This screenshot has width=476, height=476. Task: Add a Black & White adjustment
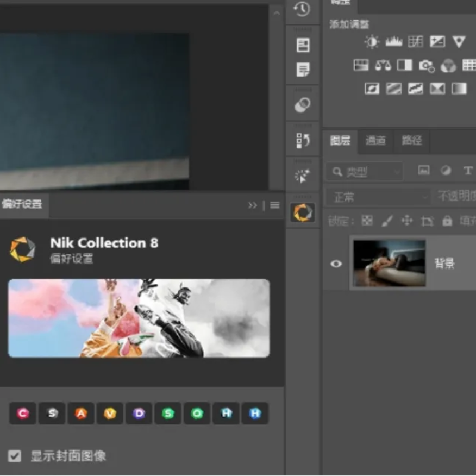pos(405,65)
